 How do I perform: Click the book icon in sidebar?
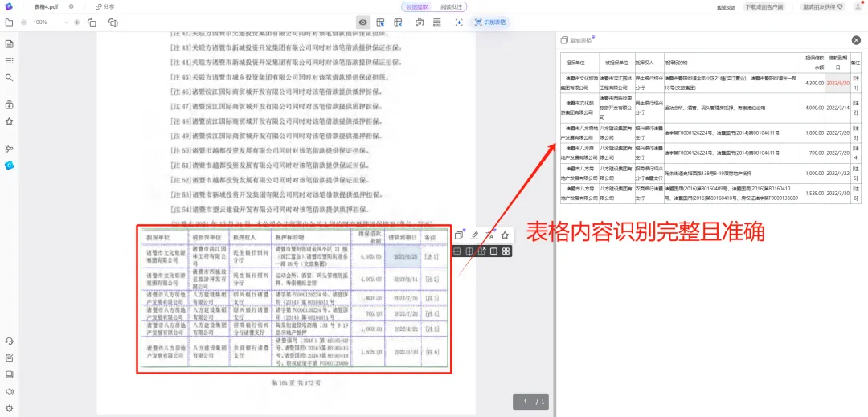click(9, 374)
